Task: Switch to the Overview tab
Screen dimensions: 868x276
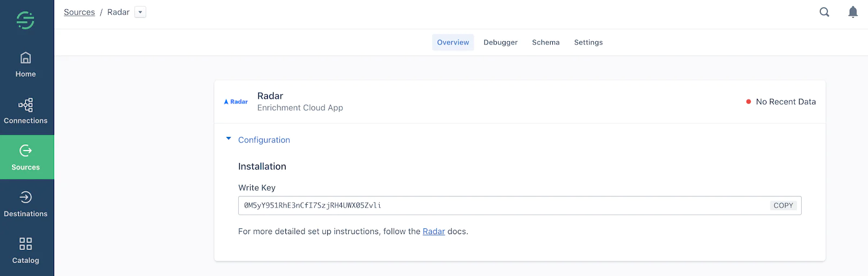Action: [453, 42]
